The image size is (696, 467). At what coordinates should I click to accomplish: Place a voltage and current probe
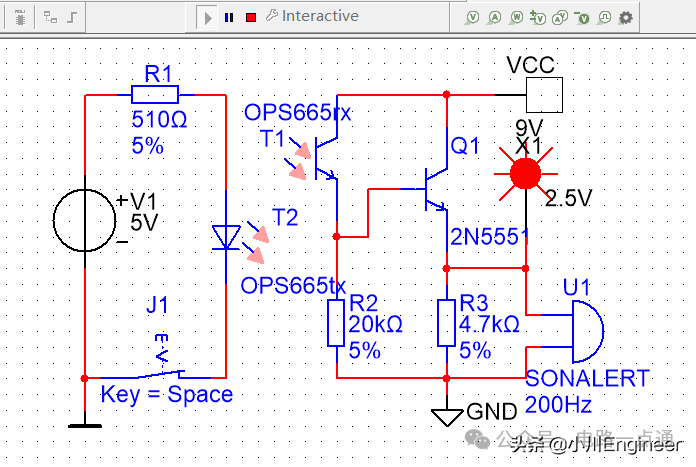pyautogui.click(x=560, y=18)
